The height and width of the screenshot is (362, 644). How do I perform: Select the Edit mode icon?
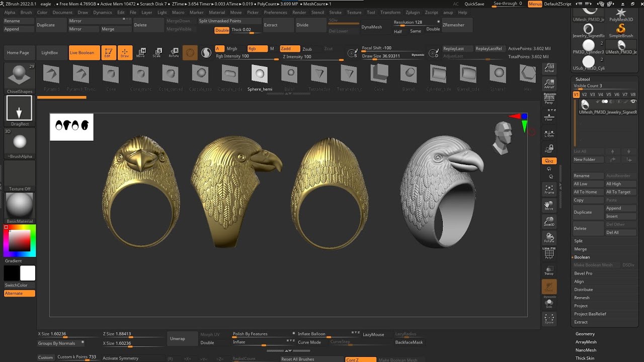pos(108,53)
